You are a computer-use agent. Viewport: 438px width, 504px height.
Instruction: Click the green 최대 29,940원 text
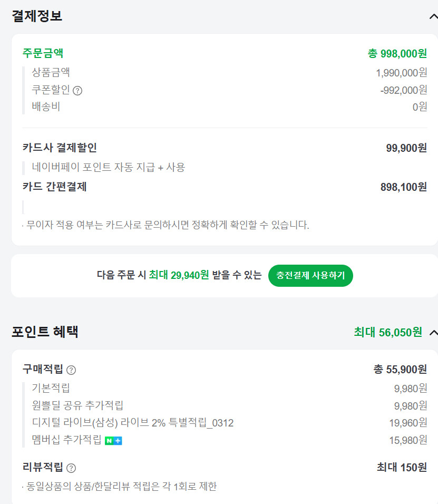click(x=179, y=275)
